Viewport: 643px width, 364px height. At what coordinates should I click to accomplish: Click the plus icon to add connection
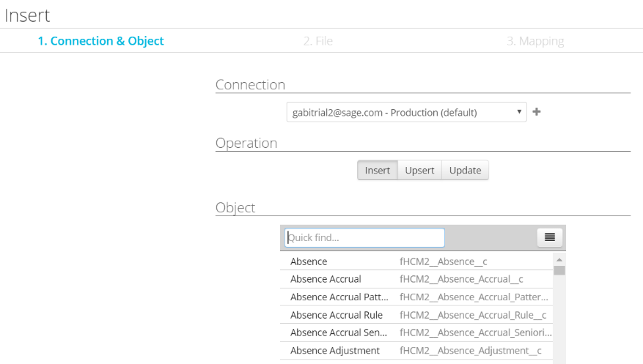[537, 112]
